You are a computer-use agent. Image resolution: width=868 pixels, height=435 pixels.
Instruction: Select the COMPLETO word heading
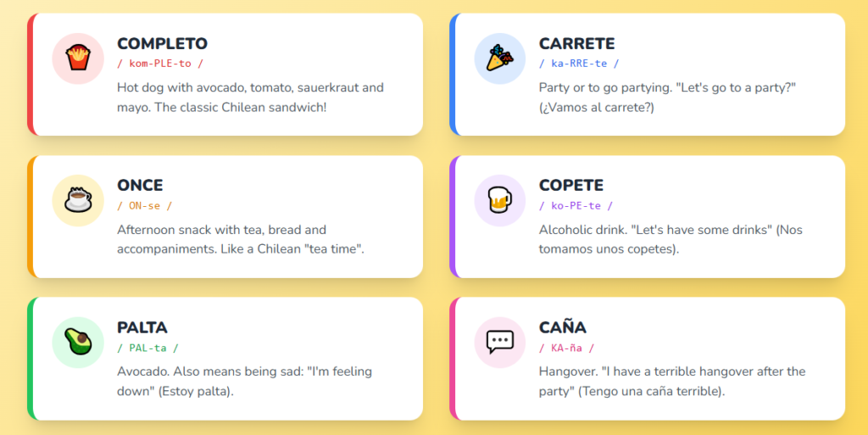click(162, 44)
